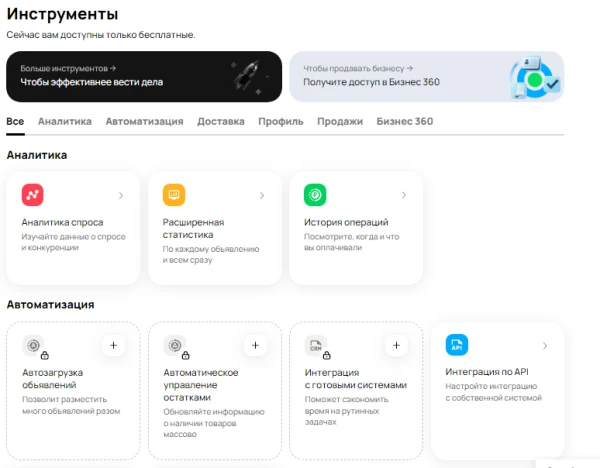This screenshot has height=468, width=600.
Task: Click the locked Автоматическое управление остатками icon
Action: tap(175, 346)
